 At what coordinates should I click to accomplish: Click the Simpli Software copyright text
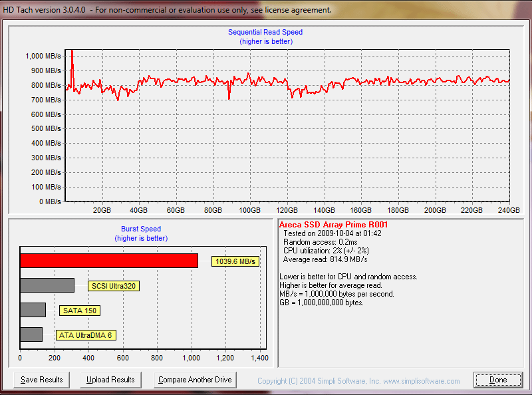[x=358, y=381]
